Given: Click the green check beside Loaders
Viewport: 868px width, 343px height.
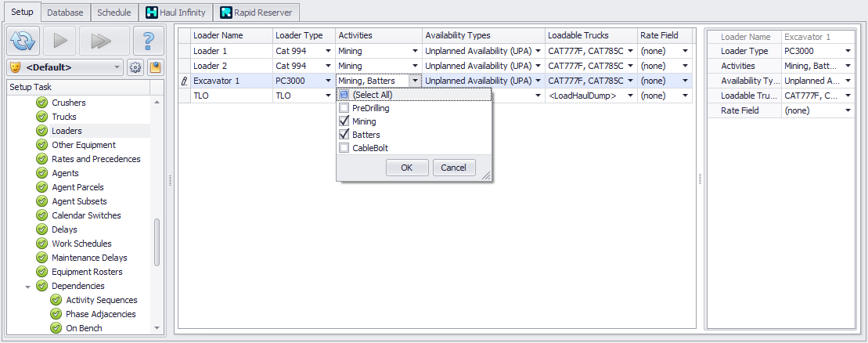Looking at the screenshot, I should pos(41,131).
